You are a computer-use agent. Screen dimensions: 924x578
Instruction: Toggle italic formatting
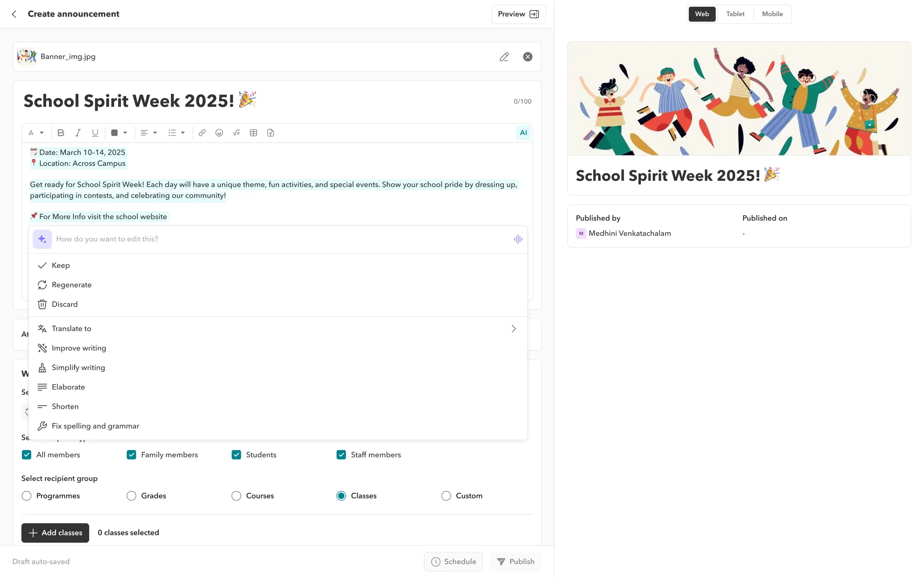click(78, 133)
